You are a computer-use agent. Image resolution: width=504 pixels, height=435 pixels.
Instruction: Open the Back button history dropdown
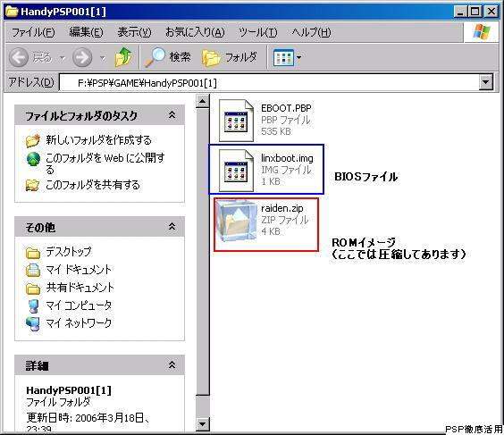(x=63, y=58)
